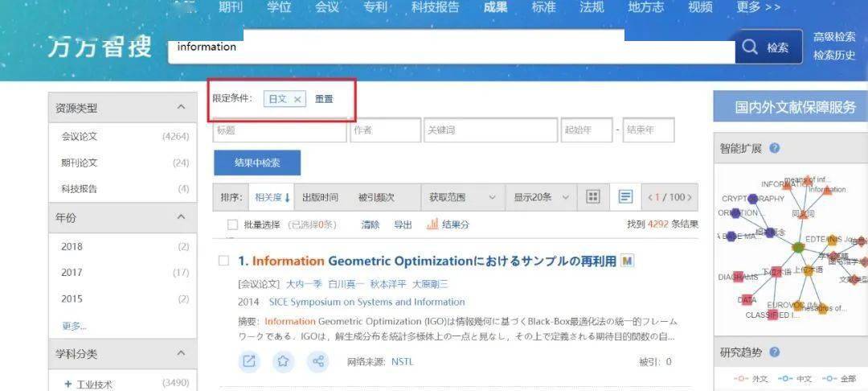Screen dimensions: 868x391
Task: Collapse the 资源类型 filter section
Action: 181,107
